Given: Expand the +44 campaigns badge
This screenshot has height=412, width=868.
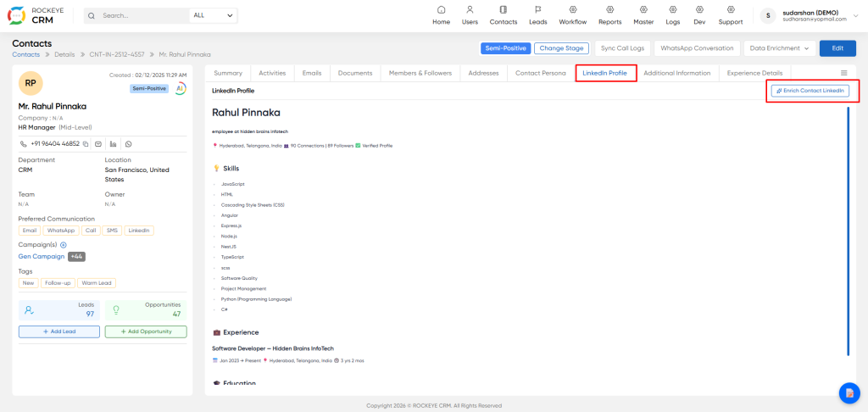Looking at the screenshot, I should pyautogui.click(x=76, y=256).
